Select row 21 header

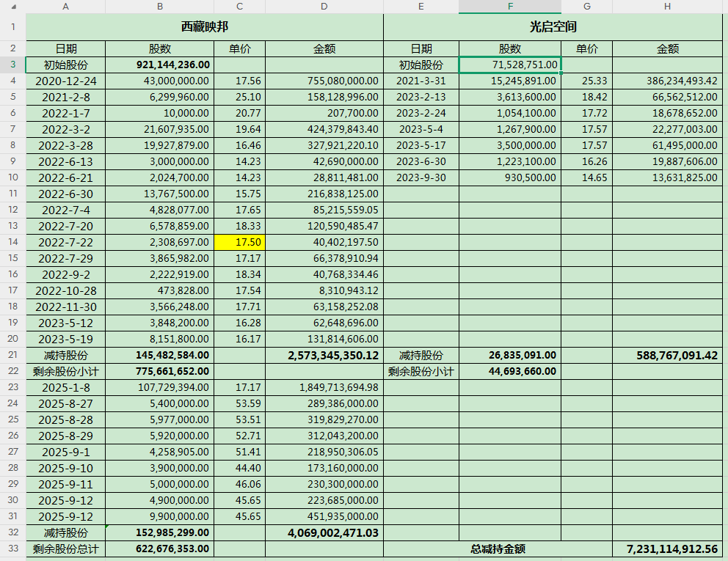(13, 356)
